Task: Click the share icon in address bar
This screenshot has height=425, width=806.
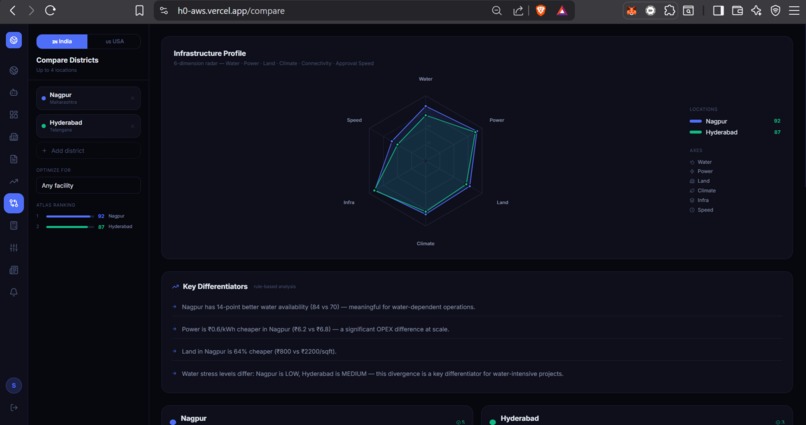Action: coord(518,10)
